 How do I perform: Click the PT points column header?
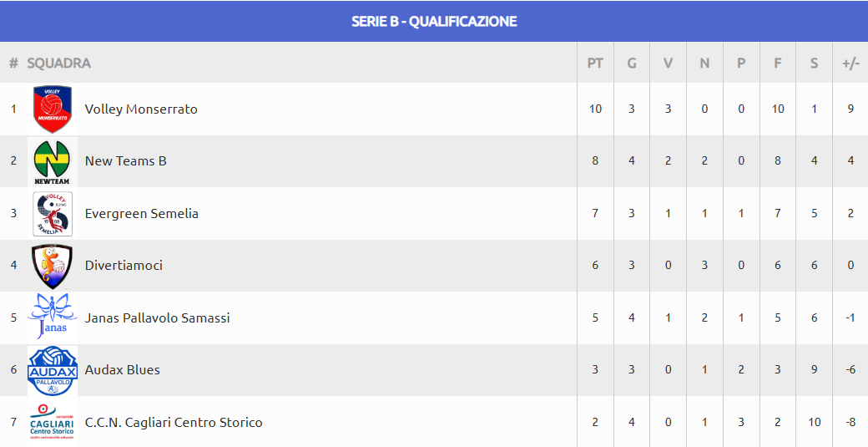(x=595, y=63)
